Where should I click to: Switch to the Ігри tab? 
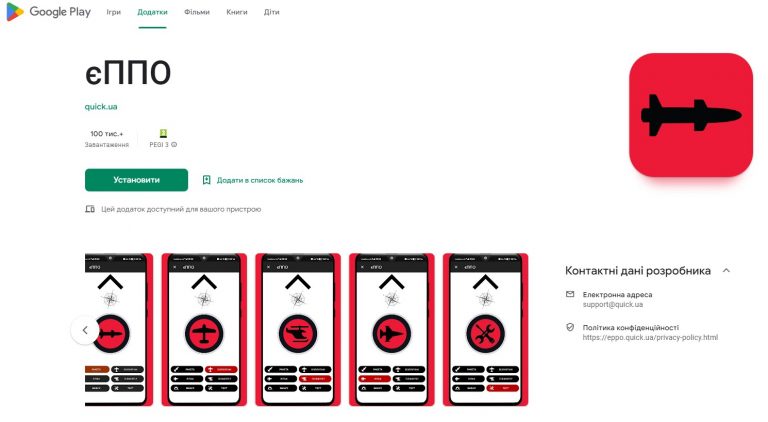(x=114, y=12)
